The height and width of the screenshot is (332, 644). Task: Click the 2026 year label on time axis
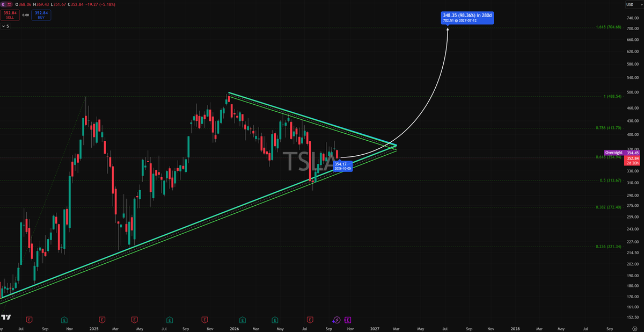click(x=235, y=328)
